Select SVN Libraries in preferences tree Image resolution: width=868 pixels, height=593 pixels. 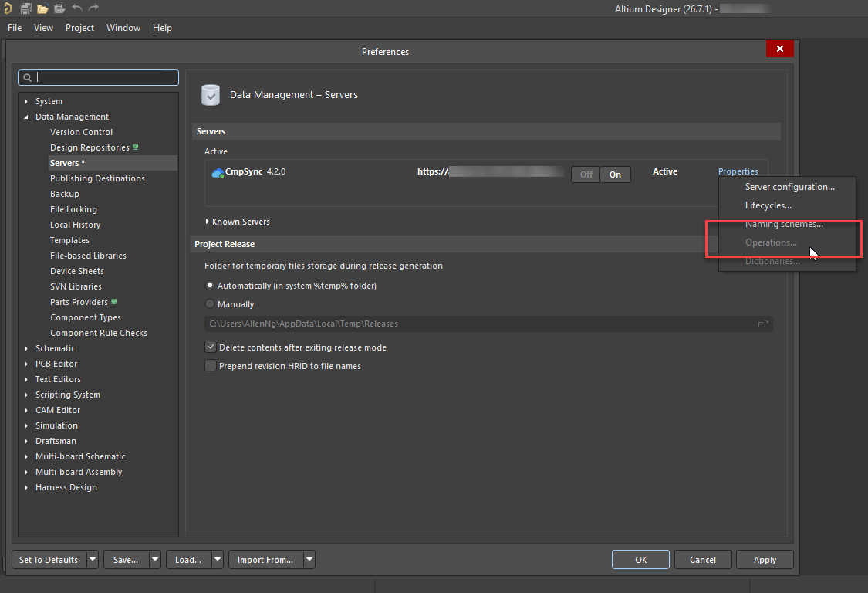point(76,286)
